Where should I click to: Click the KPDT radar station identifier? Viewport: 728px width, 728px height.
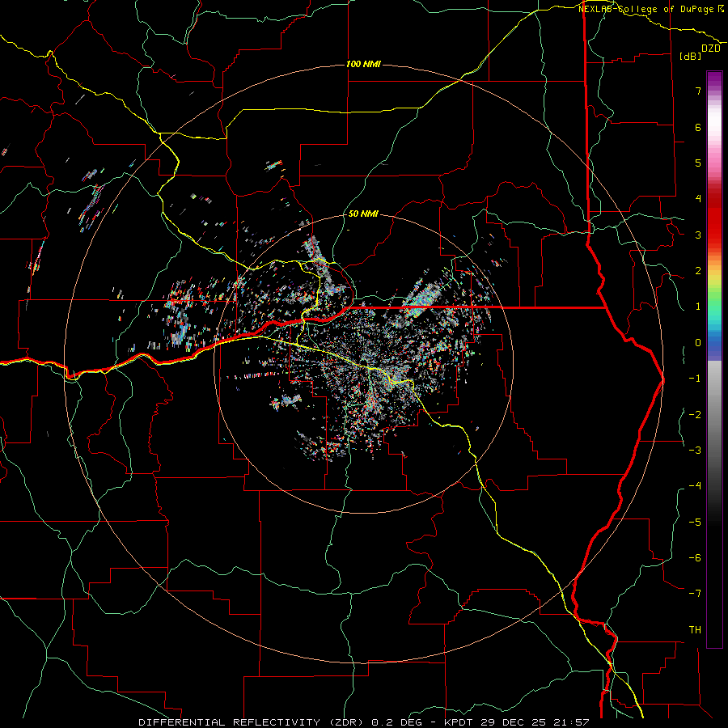point(457,722)
